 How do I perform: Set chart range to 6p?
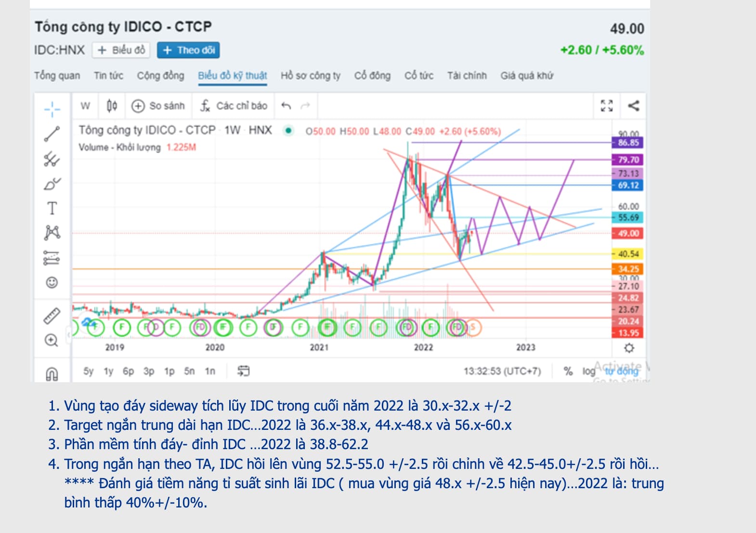pos(128,371)
